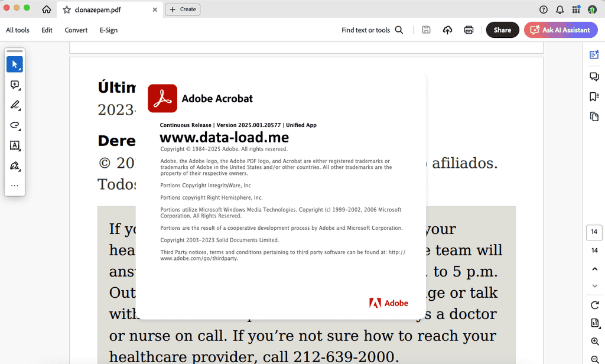The width and height of the screenshot is (605, 364).
Task: Go to previous page with up chevron
Action: pyautogui.click(x=594, y=269)
